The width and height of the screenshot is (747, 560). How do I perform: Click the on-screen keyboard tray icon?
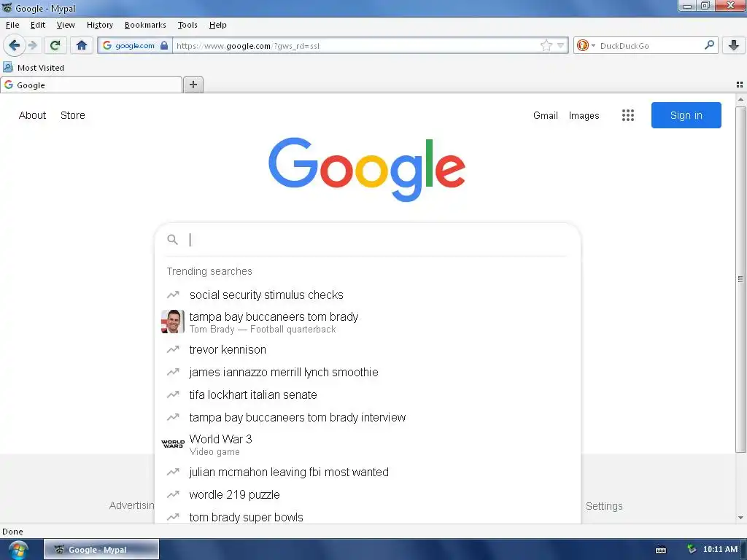coord(661,550)
